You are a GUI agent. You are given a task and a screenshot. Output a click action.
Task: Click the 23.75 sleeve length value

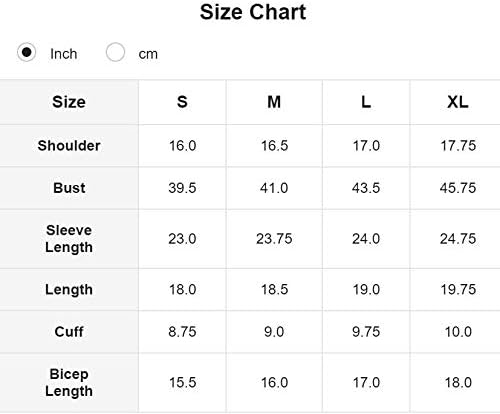[274, 239]
